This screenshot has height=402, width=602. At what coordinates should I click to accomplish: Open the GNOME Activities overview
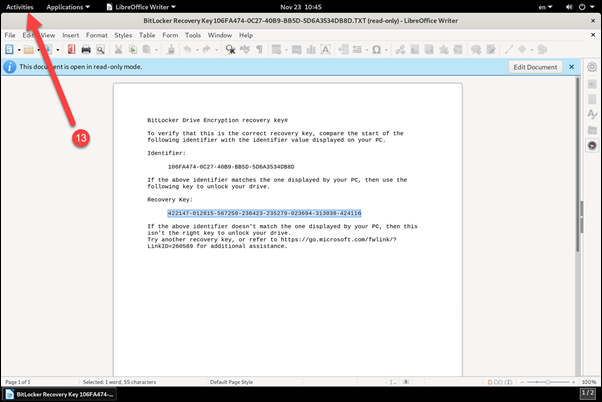pos(20,7)
